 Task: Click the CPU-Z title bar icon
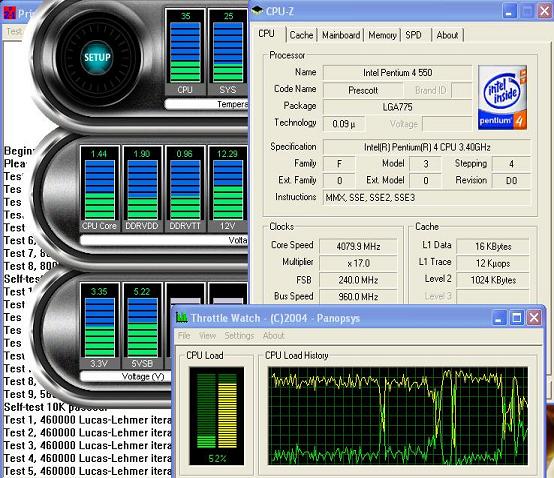(257, 11)
